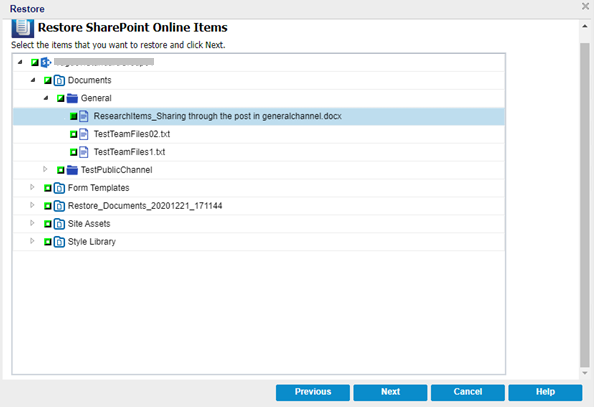Screen dimensions: 594x407
Task: Select the 'TestPublicChannel' label
Action: [x=116, y=170]
